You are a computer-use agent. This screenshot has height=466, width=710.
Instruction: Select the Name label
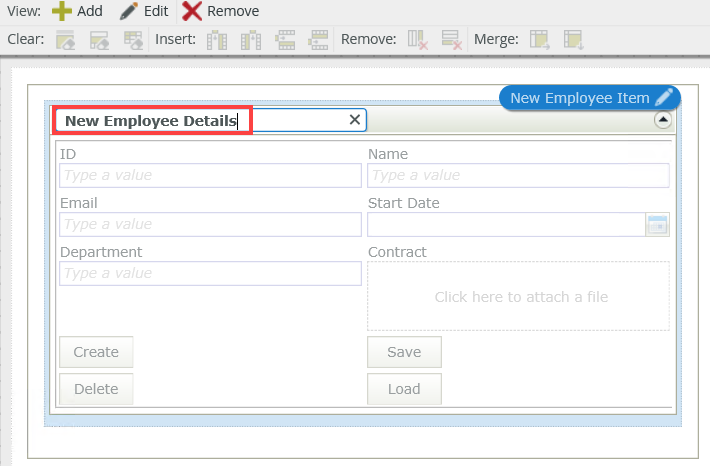(x=388, y=154)
